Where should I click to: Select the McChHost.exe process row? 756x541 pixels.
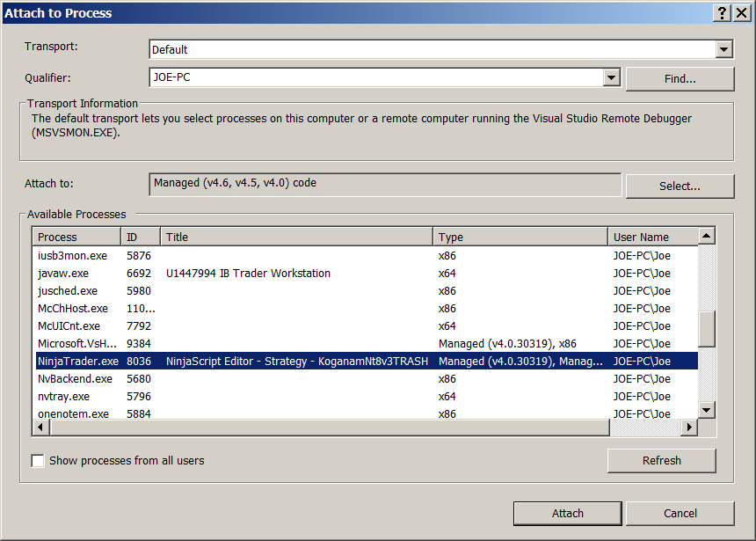pyautogui.click(x=367, y=309)
